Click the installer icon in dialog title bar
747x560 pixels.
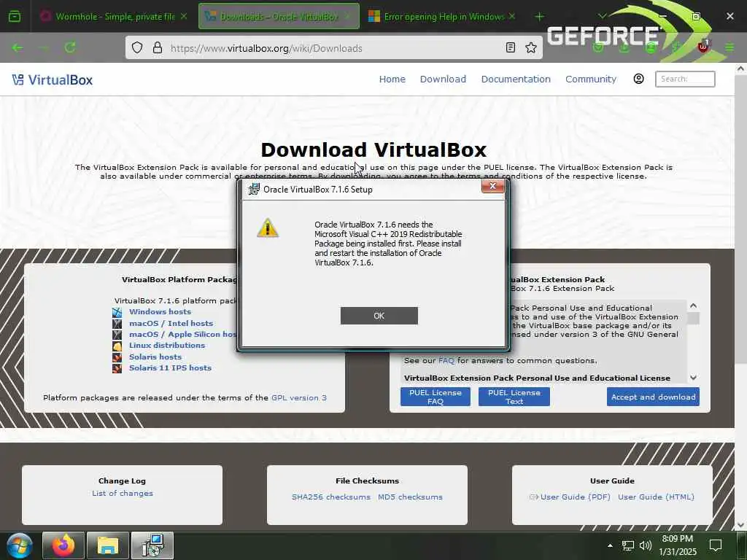tap(254, 189)
